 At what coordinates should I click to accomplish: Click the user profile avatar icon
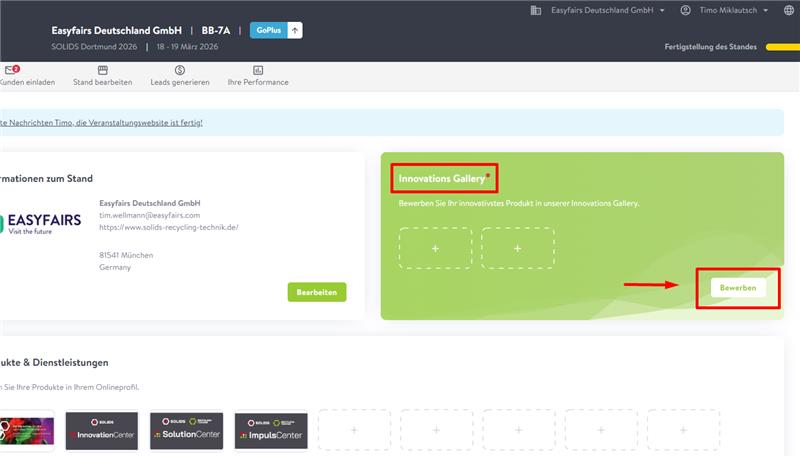685,10
